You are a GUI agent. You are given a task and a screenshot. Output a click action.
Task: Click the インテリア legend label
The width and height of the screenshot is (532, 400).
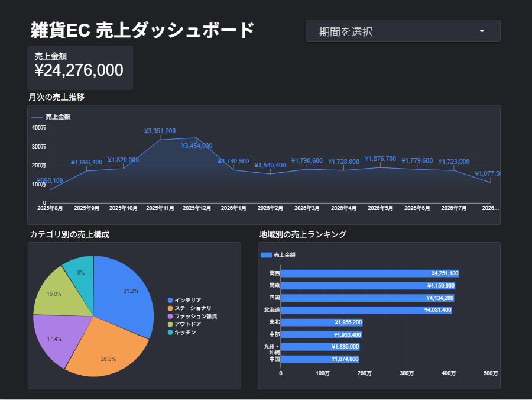(x=188, y=300)
